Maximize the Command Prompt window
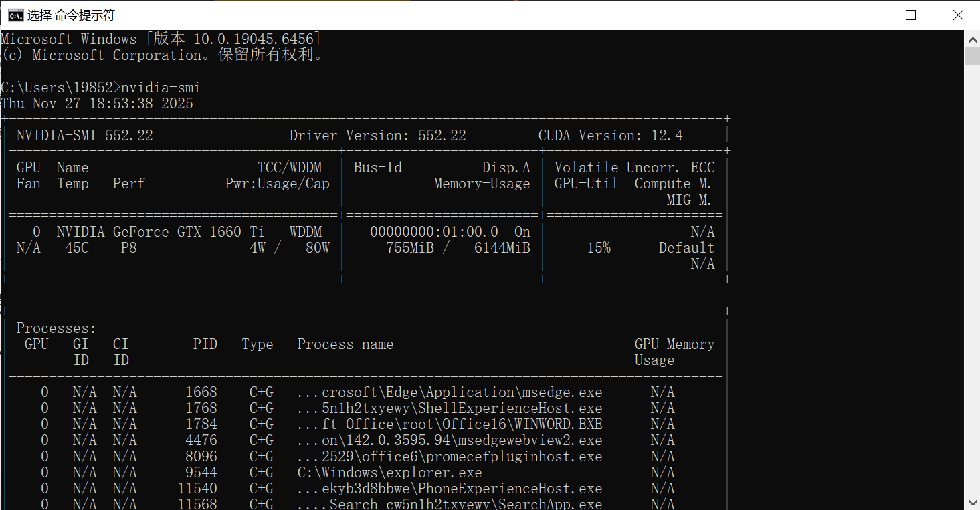The height and width of the screenshot is (510, 980). (x=910, y=15)
